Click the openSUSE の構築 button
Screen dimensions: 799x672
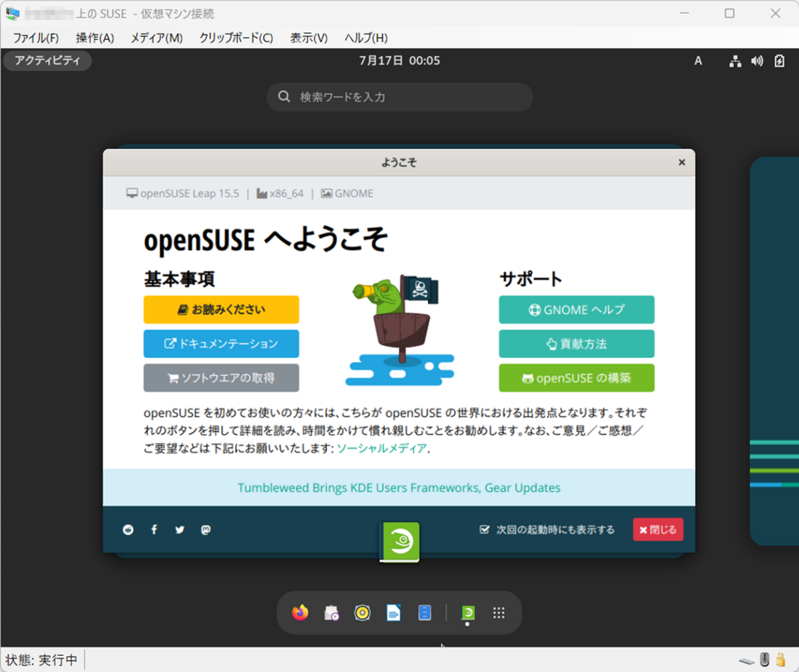577,377
